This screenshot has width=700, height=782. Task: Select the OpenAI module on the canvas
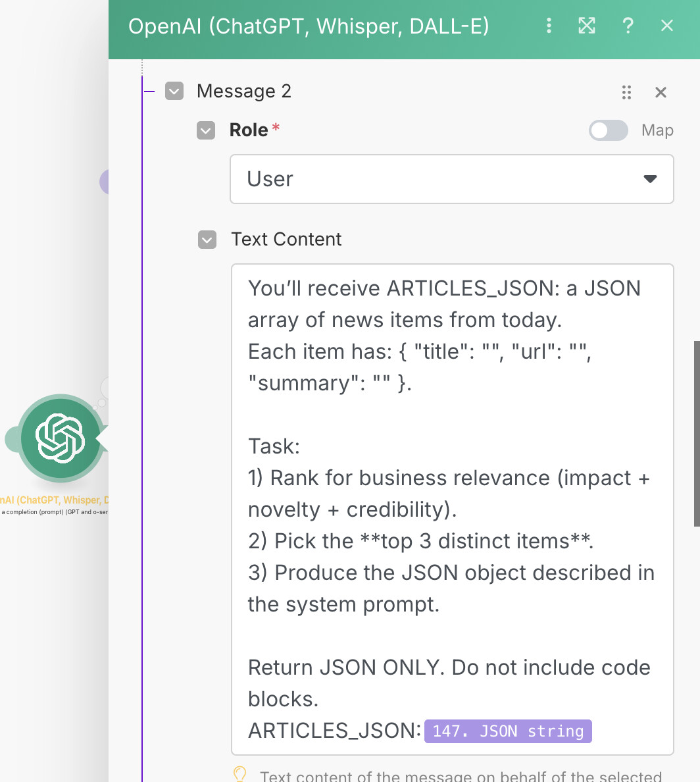click(x=60, y=438)
